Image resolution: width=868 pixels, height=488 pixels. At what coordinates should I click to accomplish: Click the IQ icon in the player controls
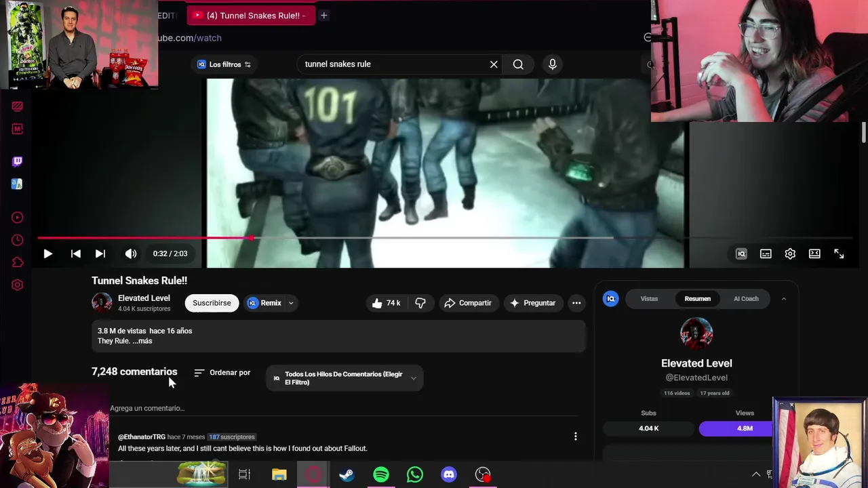point(741,253)
